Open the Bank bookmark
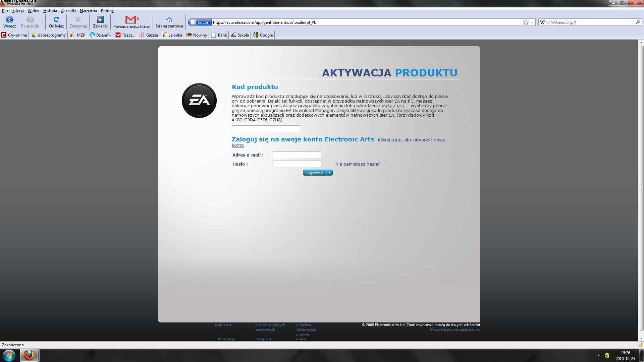The height and width of the screenshot is (362, 644). (219, 35)
